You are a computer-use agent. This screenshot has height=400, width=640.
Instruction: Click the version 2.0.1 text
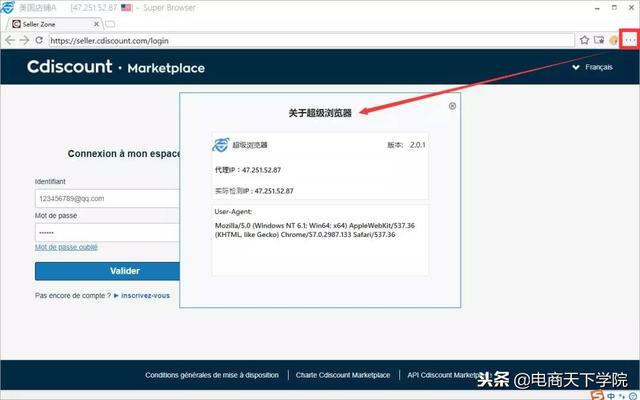(x=418, y=145)
